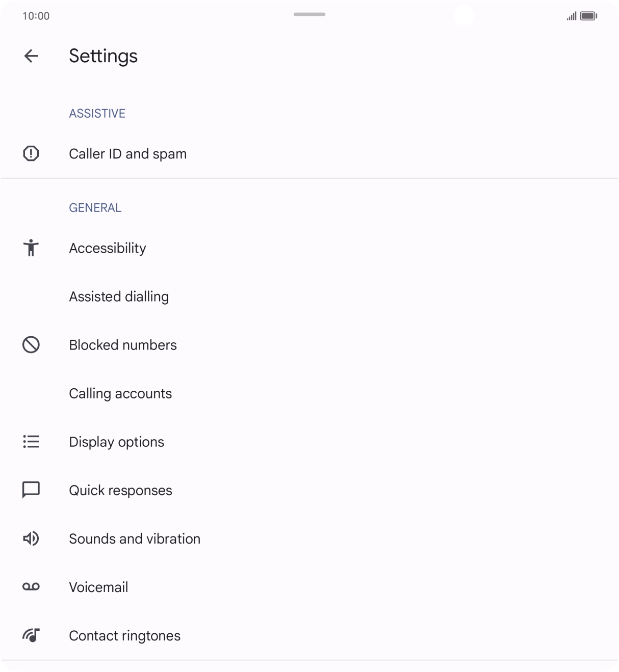619x672 pixels.
Task: Click the Contact ringtones music icon
Action: tap(31, 635)
